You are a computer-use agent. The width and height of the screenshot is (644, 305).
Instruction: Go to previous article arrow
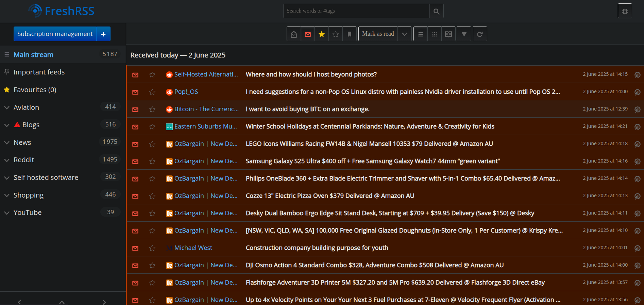pos(20,302)
